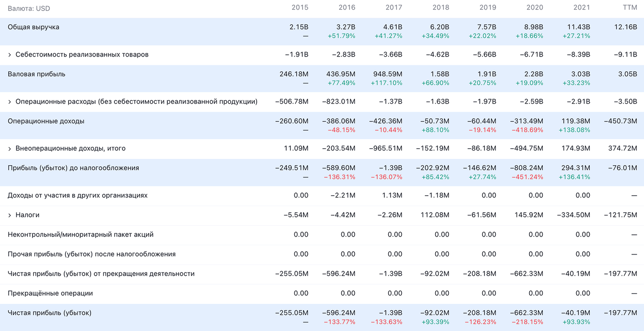Select the 2021 column header

point(581,8)
